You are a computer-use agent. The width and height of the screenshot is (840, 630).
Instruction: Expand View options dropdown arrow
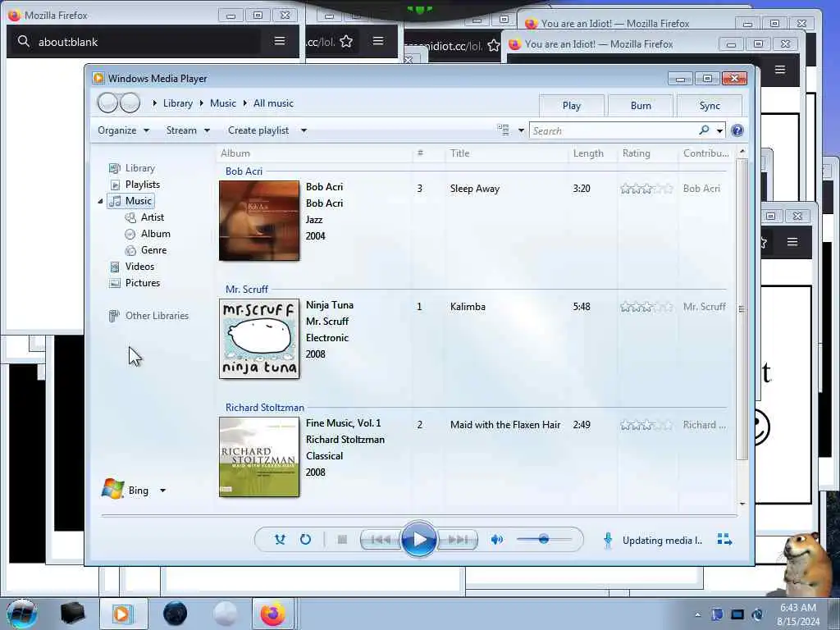(x=521, y=130)
